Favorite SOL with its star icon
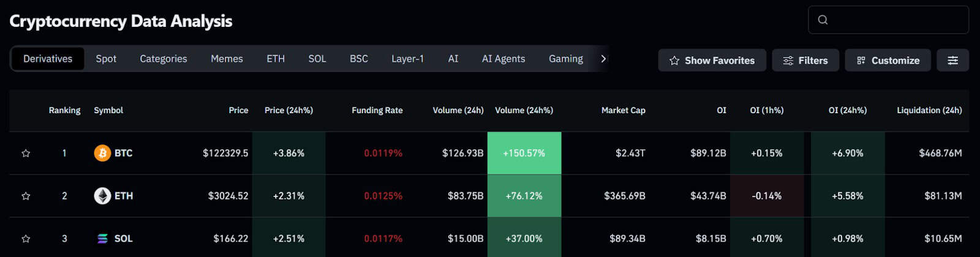 pos(26,239)
